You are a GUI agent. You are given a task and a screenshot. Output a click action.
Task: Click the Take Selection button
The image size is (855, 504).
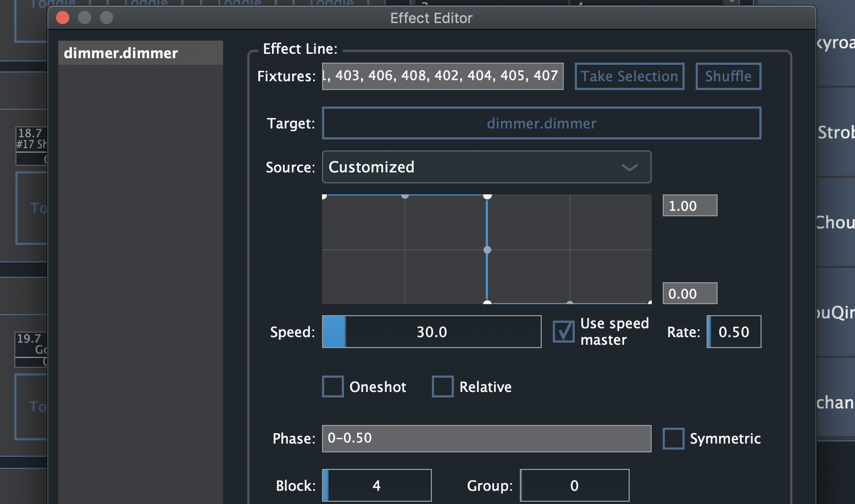629,76
